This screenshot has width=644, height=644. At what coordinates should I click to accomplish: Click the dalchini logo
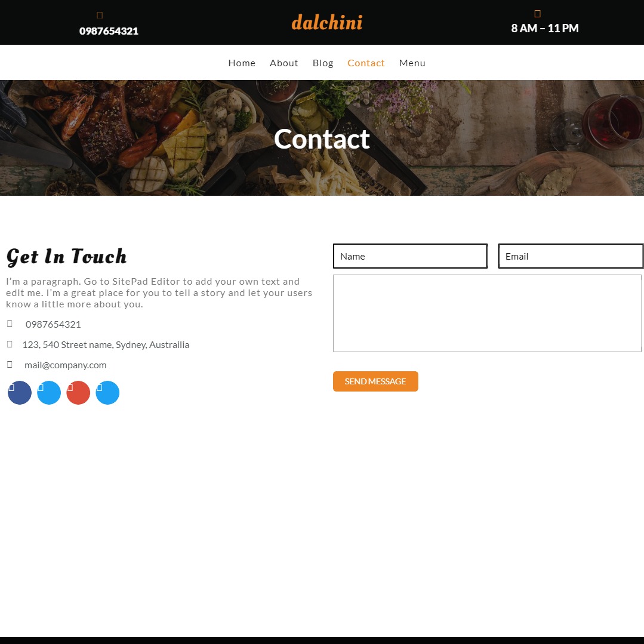click(x=327, y=22)
